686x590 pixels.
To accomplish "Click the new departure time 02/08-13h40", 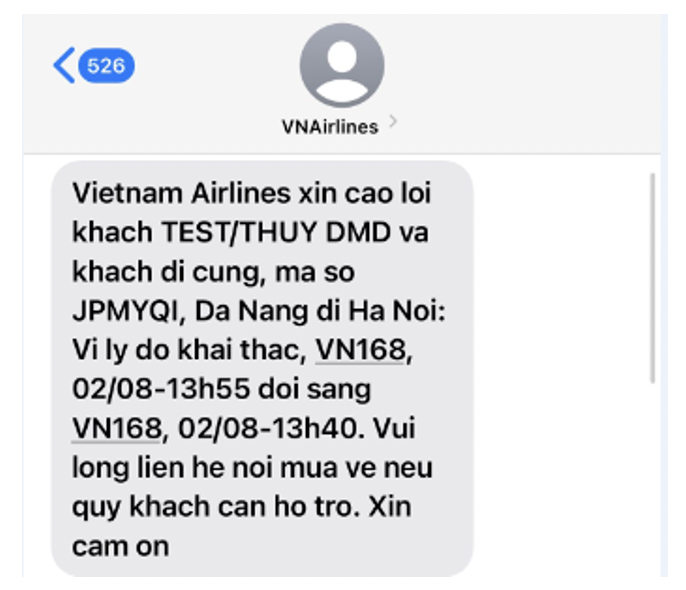I will 271,428.
